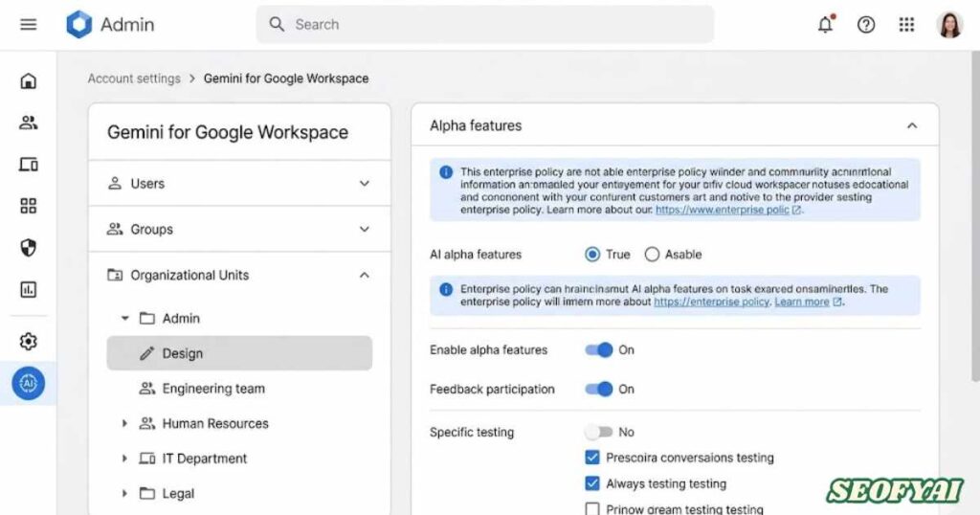Collapse the Admin tree node arrow
Screen dimensions: 980x515
click(x=124, y=318)
